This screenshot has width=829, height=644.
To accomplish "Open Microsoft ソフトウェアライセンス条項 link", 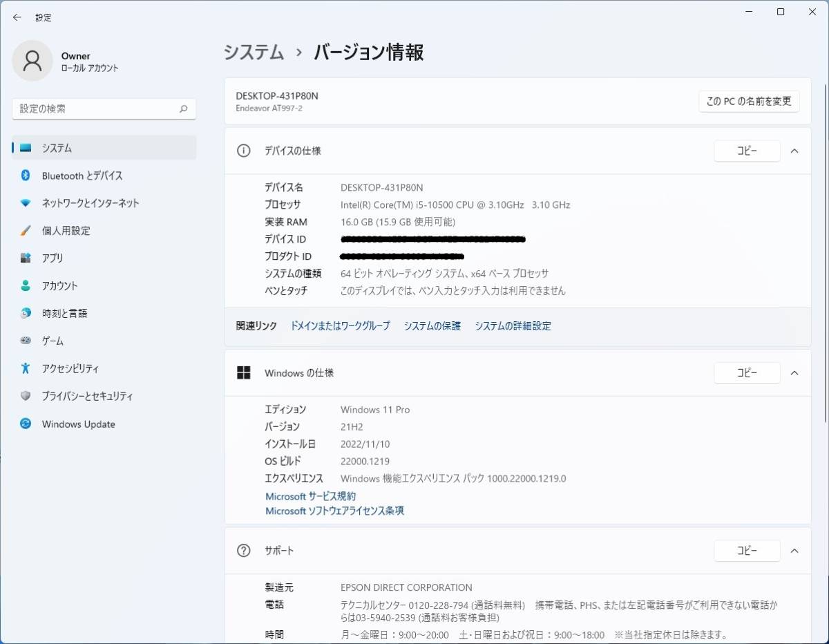I will click(x=335, y=511).
